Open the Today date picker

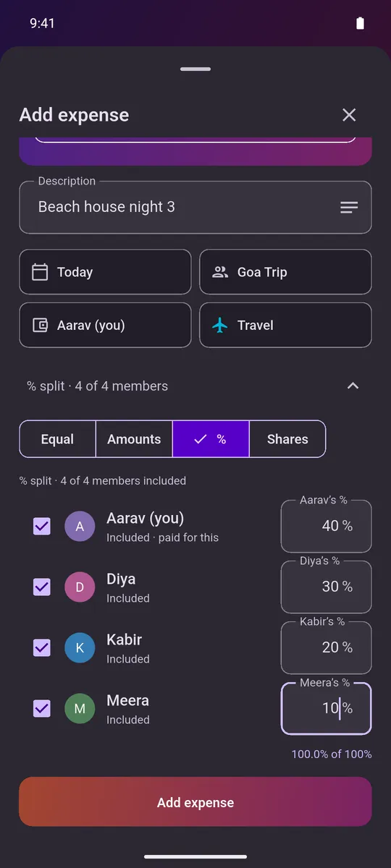105,272
